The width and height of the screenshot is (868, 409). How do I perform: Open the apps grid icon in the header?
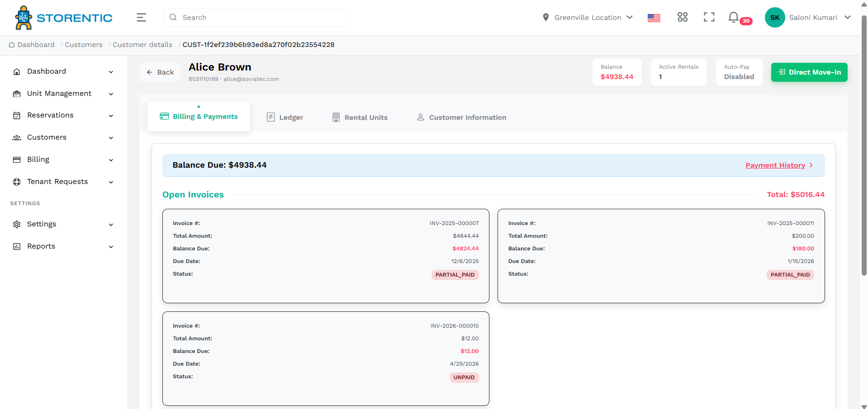click(683, 17)
